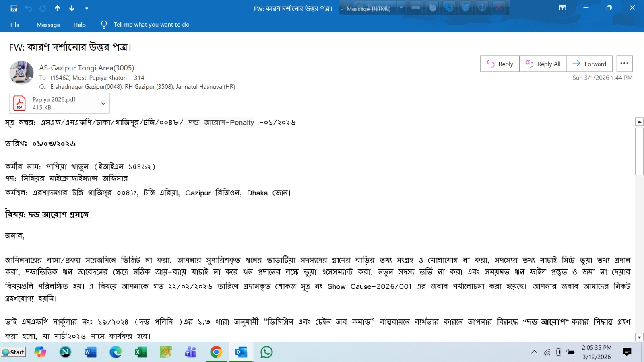644x362 pixels.
Task: Go to the next item with the down arrow
Action: pyautogui.click(x=72, y=8)
